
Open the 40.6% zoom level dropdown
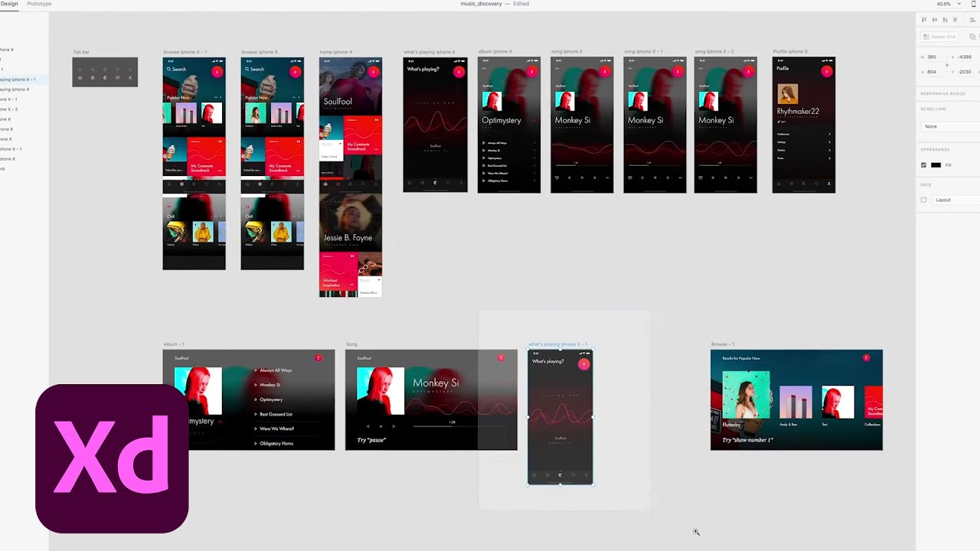tap(949, 4)
